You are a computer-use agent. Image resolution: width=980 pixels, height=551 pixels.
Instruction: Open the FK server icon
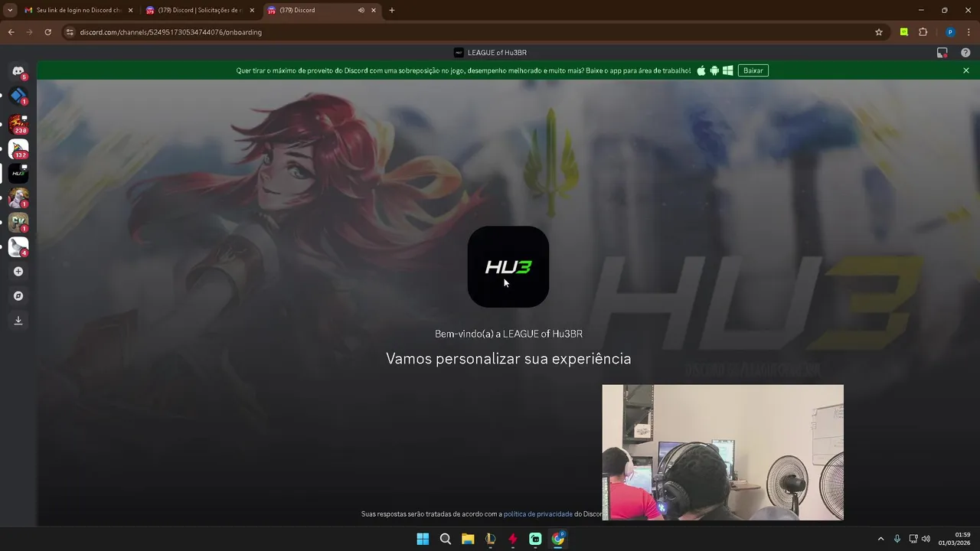18,222
